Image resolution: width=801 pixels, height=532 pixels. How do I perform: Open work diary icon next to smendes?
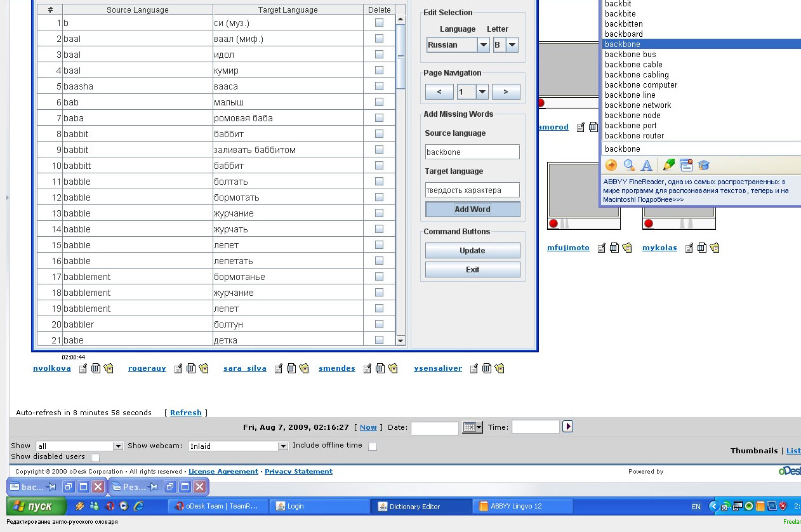[x=380, y=368]
